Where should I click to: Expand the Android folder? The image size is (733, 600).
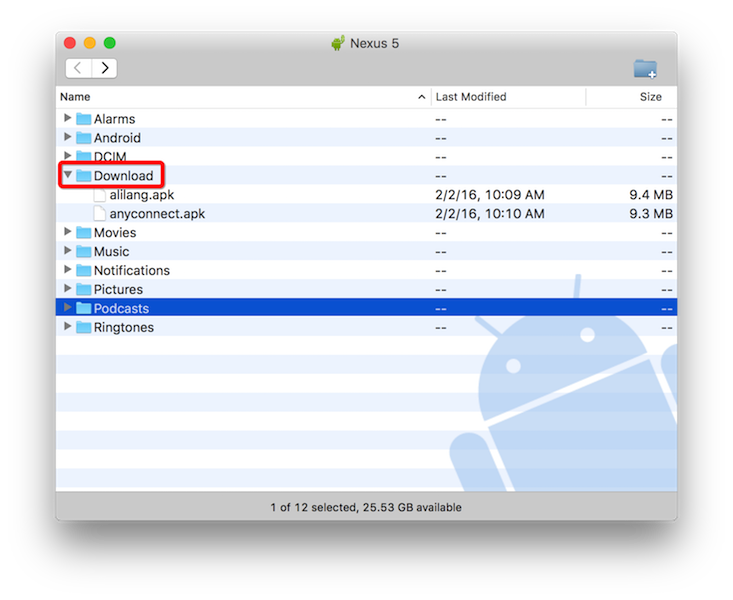click(68, 138)
